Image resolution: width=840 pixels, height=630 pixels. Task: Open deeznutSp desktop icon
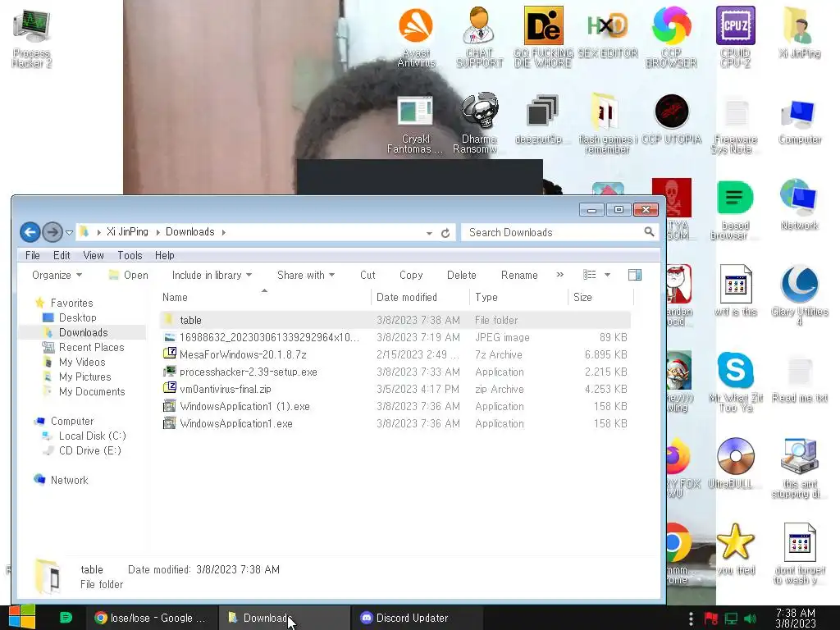click(x=542, y=119)
